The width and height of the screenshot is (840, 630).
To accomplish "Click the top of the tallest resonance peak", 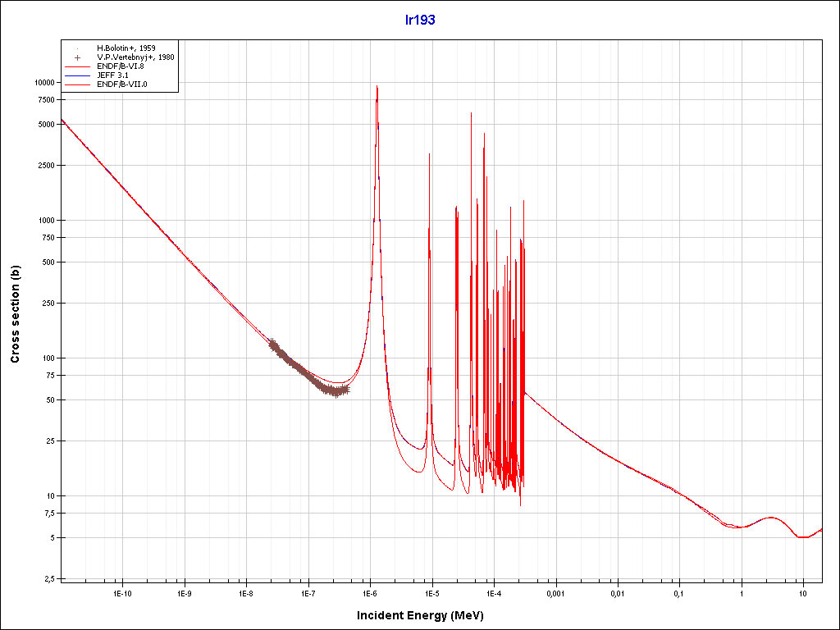I will 377,87.
